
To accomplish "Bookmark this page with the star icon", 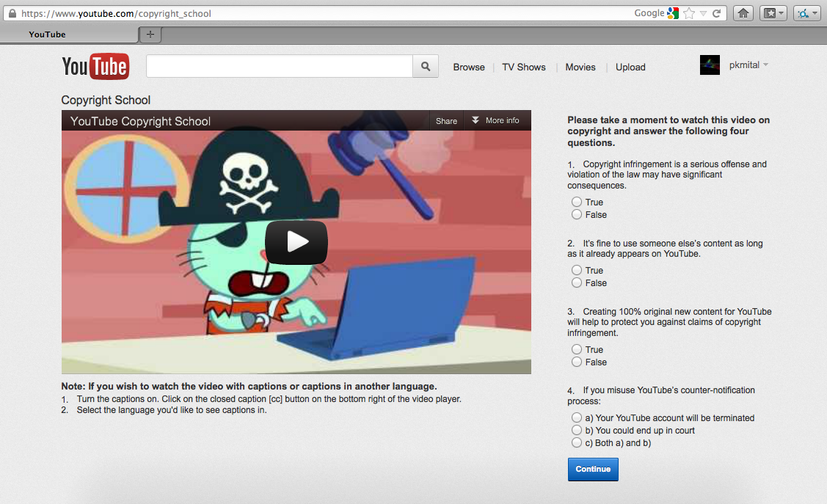I will 689,13.
